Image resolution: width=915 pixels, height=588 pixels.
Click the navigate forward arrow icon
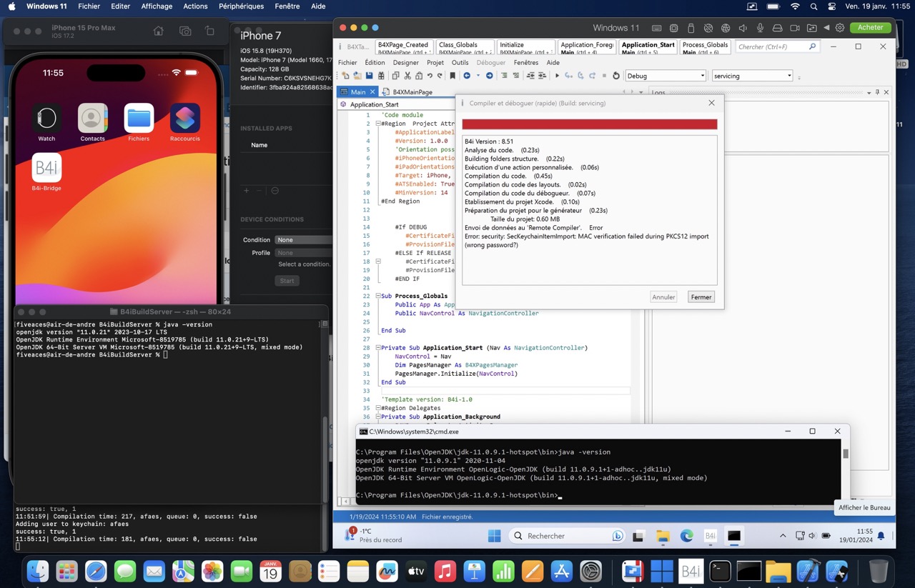[489, 76]
